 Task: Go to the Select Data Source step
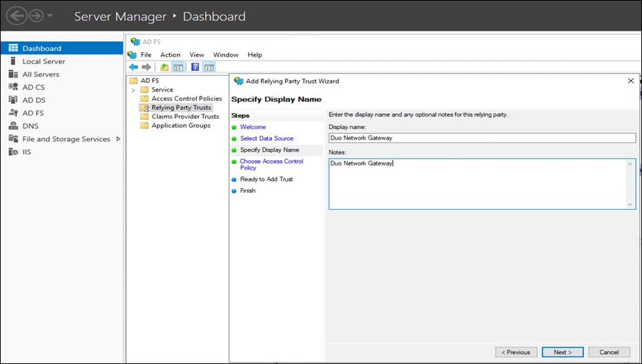tap(266, 139)
